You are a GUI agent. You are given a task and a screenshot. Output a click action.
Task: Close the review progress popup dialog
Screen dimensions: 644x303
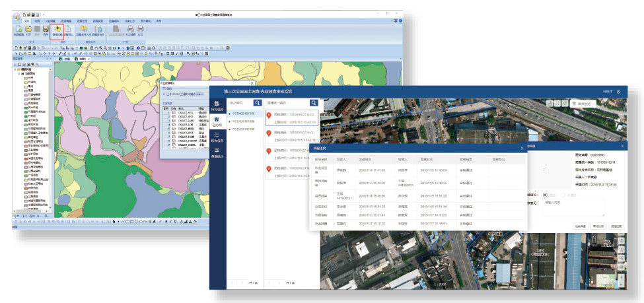tap(521, 149)
